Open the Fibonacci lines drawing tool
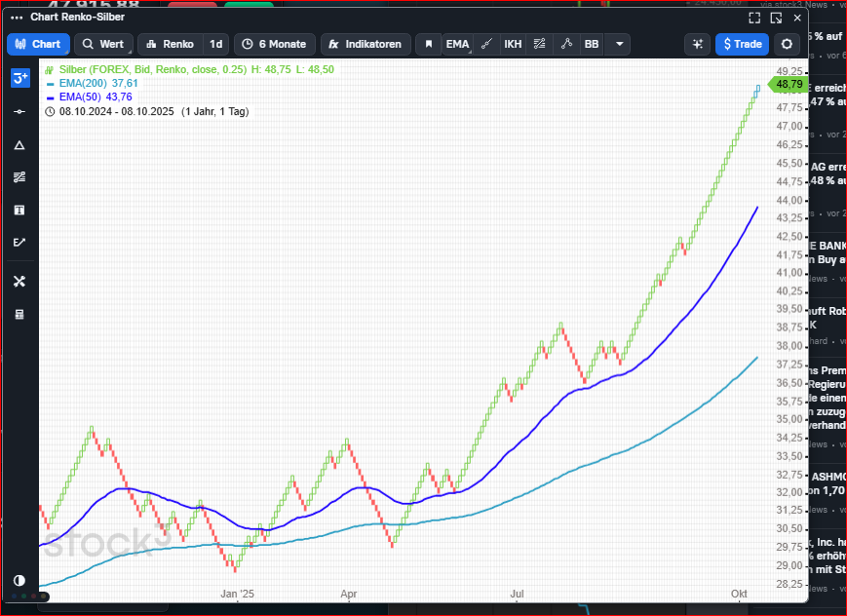Image resolution: width=847 pixels, height=616 pixels. pos(19,177)
